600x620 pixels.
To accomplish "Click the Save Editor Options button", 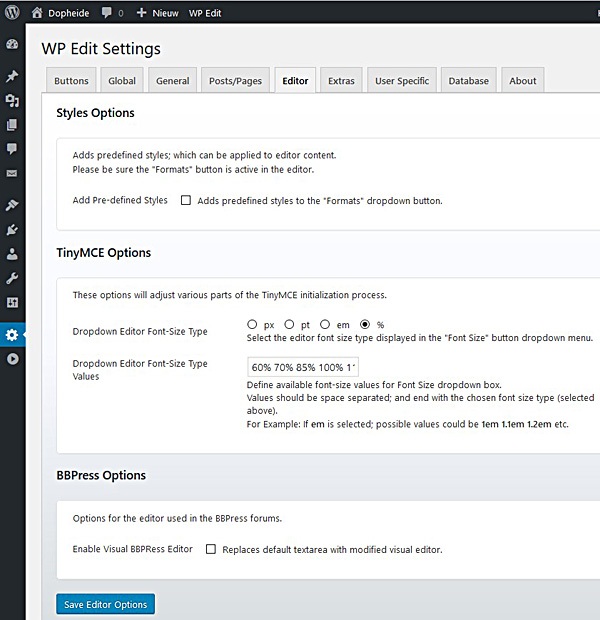I will (x=105, y=604).
